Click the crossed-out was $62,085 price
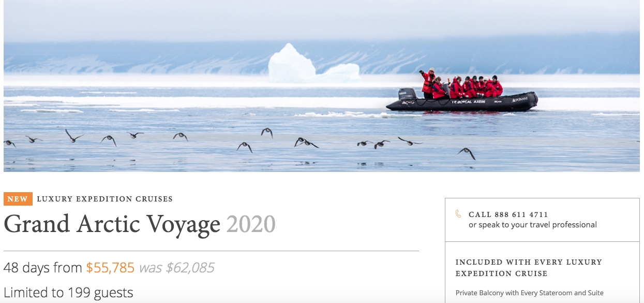The height and width of the screenshot is (303, 644). 176,268
